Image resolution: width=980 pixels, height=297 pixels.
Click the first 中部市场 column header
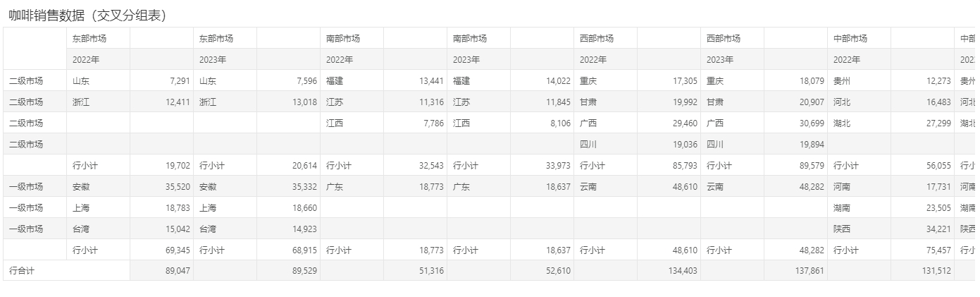click(860, 38)
